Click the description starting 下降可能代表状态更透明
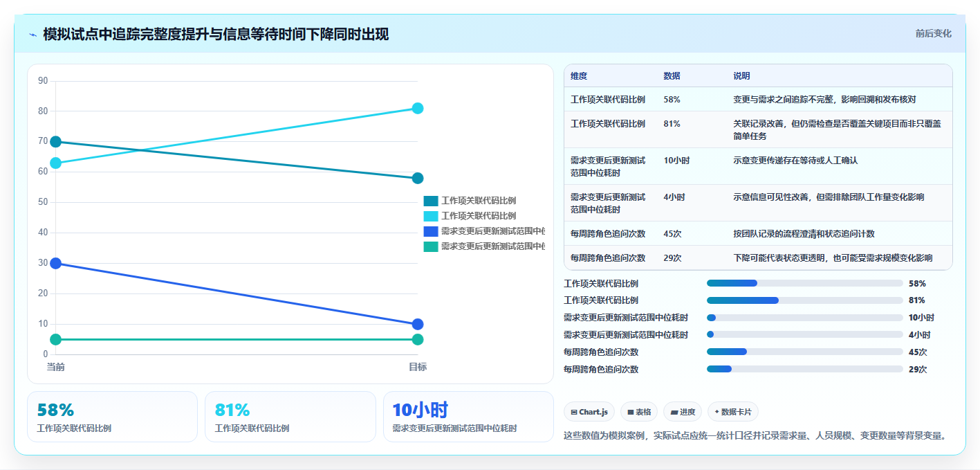Viewport: 980px width, 470px height. [833, 258]
